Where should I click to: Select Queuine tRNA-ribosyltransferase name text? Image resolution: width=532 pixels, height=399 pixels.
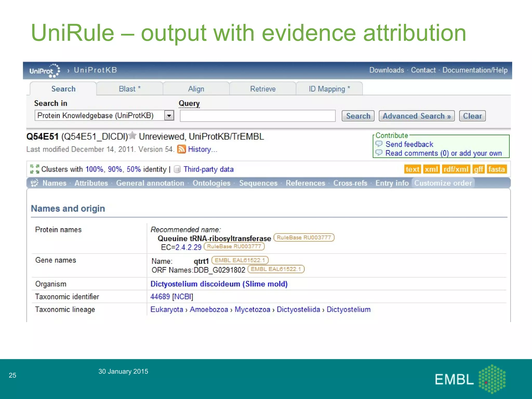(x=214, y=238)
